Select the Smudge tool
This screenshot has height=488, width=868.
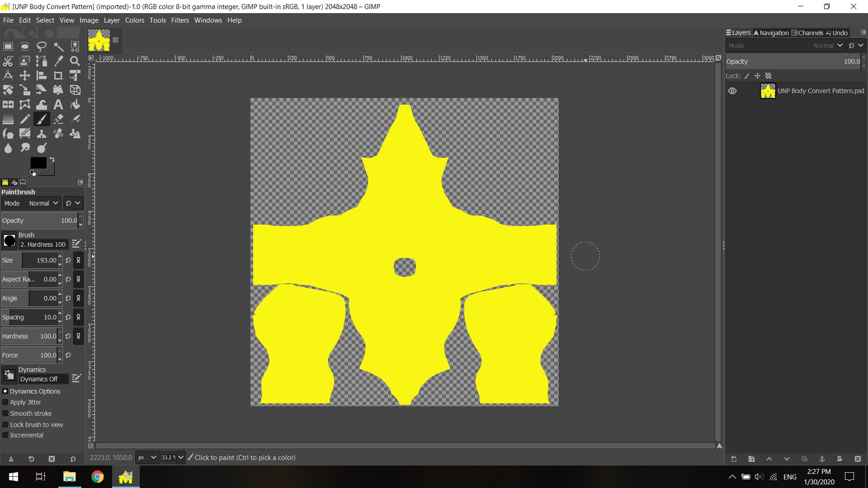coord(25,148)
